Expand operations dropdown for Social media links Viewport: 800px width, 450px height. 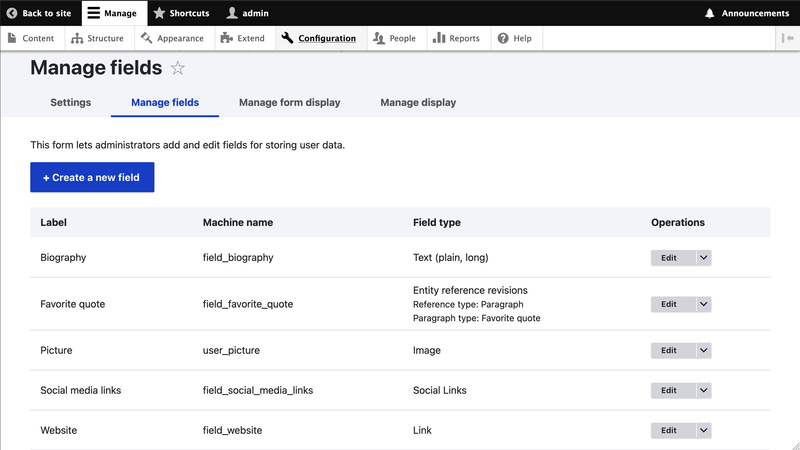pyautogui.click(x=704, y=390)
